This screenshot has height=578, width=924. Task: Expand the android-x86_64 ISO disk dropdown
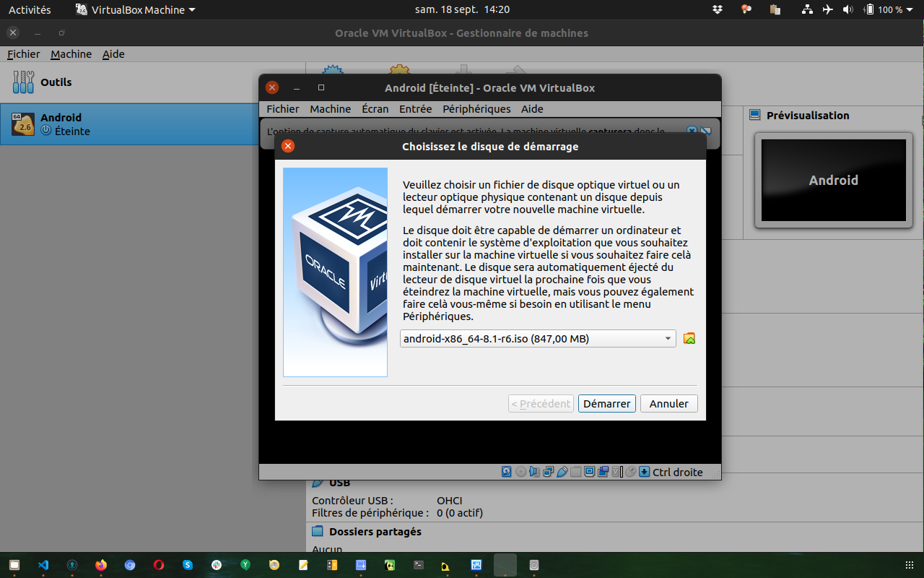[x=538, y=338]
